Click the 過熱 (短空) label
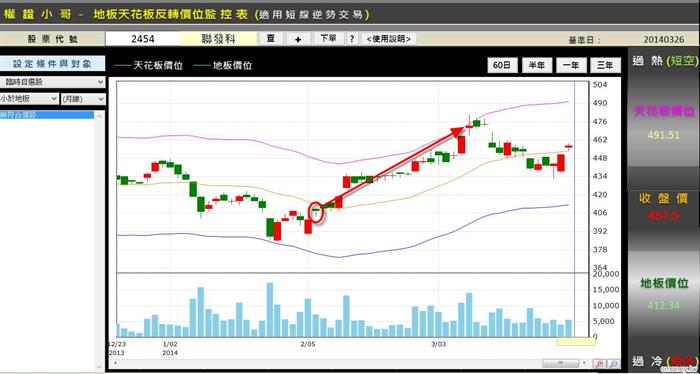 [664, 62]
